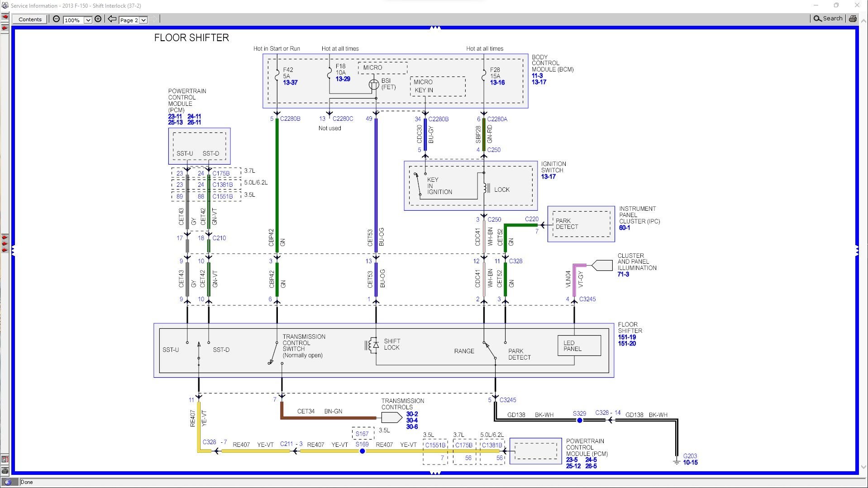Click the Contents button

tap(29, 19)
